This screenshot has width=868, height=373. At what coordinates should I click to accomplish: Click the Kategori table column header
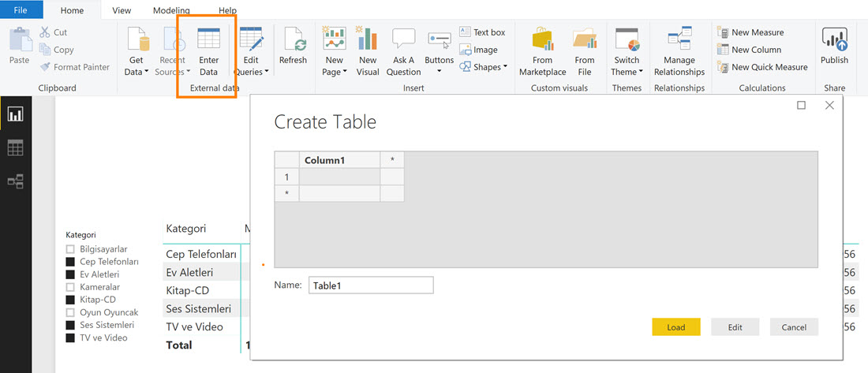[x=186, y=228]
